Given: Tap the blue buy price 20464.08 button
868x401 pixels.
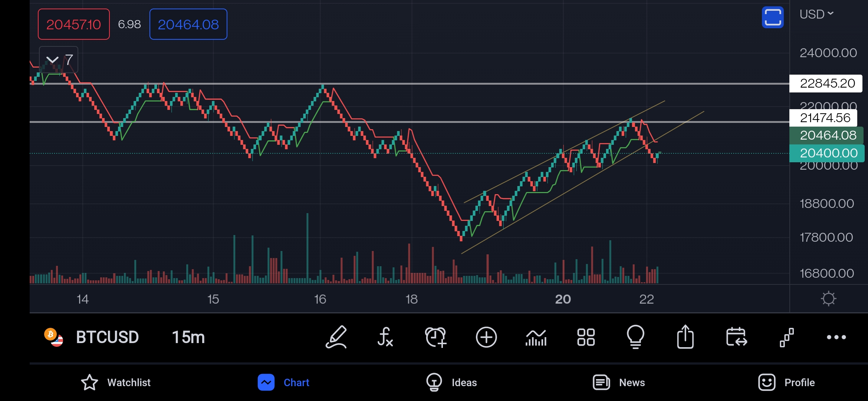Looking at the screenshot, I should [188, 25].
